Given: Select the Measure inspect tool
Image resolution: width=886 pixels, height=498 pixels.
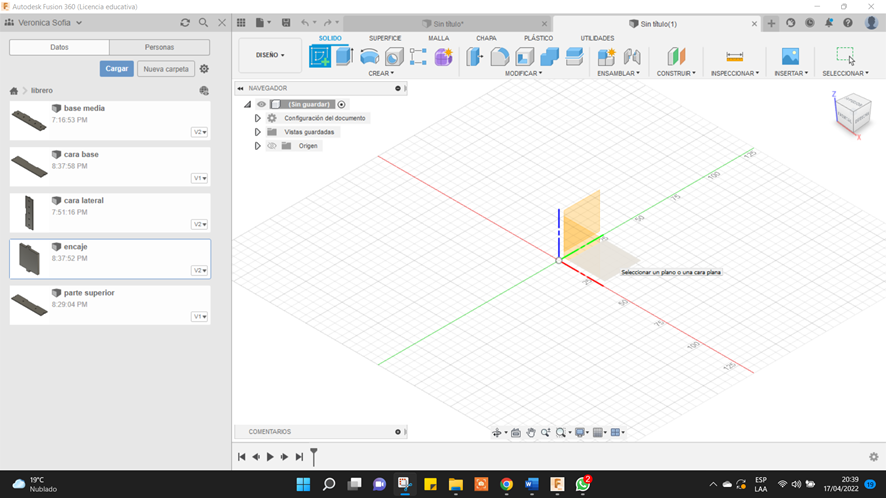Looking at the screenshot, I should [x=735, y=57].
